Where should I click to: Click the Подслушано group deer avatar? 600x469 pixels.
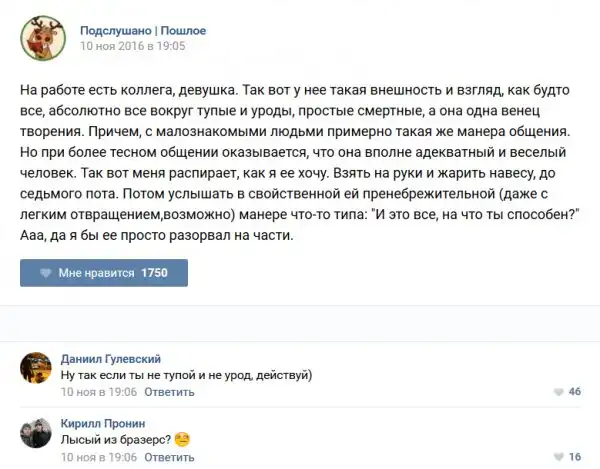[x=42, y=36]
